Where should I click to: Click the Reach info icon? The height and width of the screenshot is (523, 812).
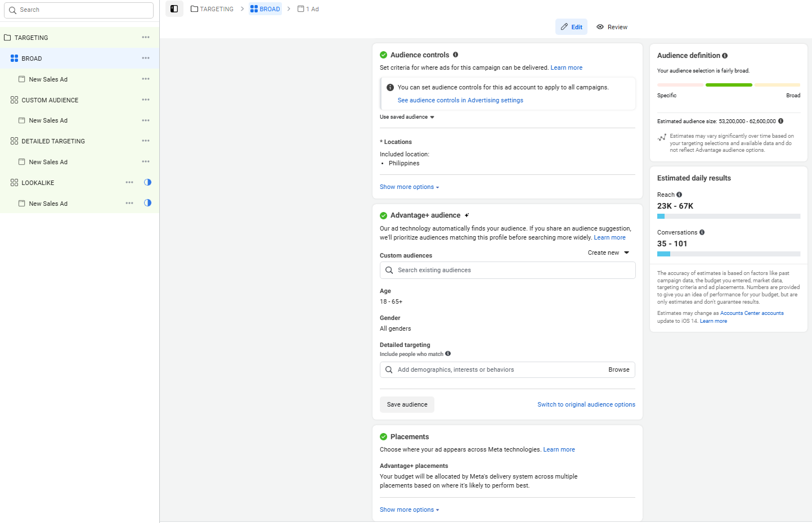(x=679, y=195)
